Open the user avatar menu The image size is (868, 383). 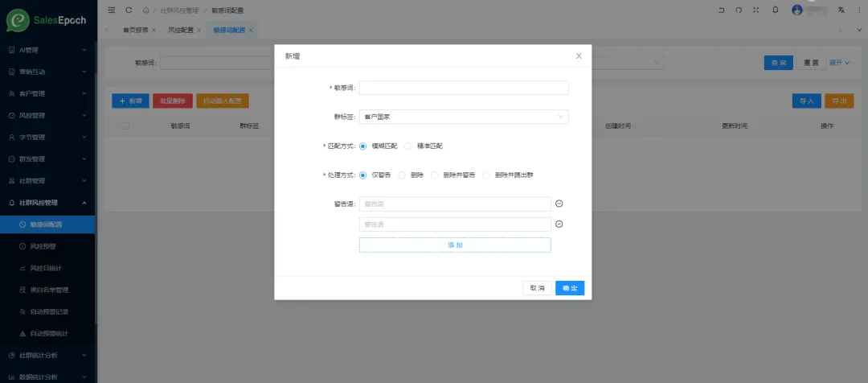(797, 10)
